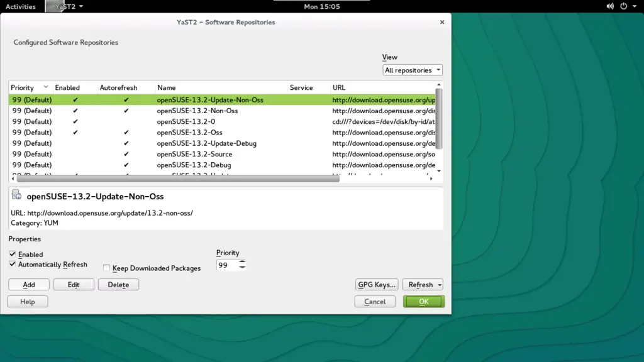
Task: Click the Add button
Action: [29, 285]
